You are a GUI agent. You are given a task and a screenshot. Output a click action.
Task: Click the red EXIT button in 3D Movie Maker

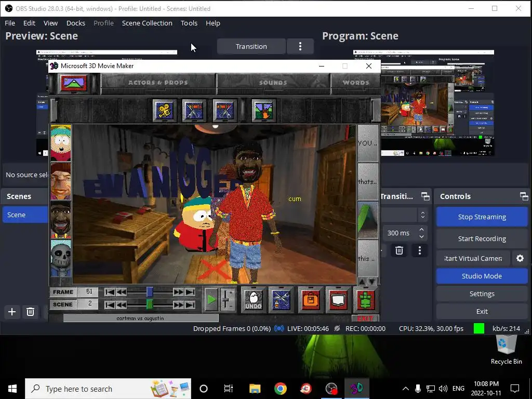pyautogui.click(x=365, y=318)
